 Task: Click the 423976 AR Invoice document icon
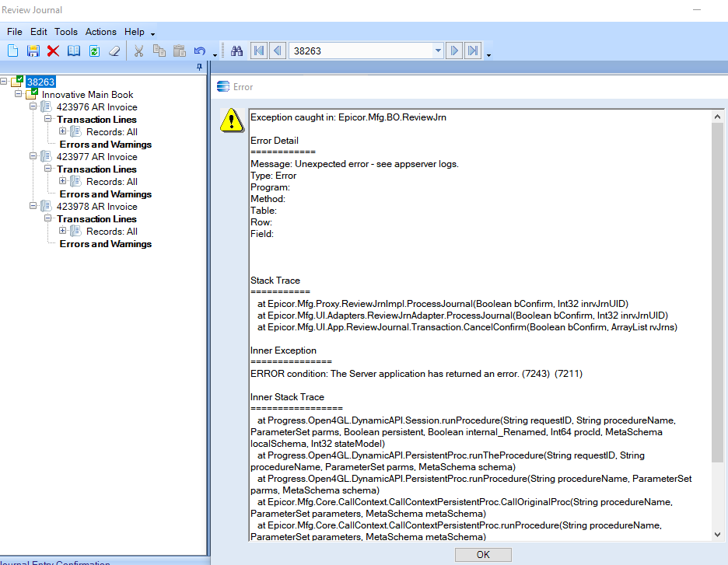point(46,106)
